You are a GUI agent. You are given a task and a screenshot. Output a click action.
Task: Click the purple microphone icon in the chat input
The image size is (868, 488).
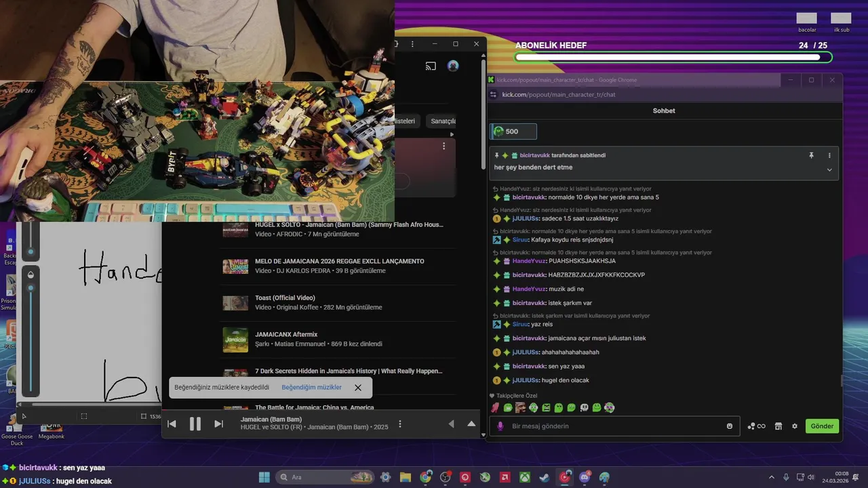[500, 426]
